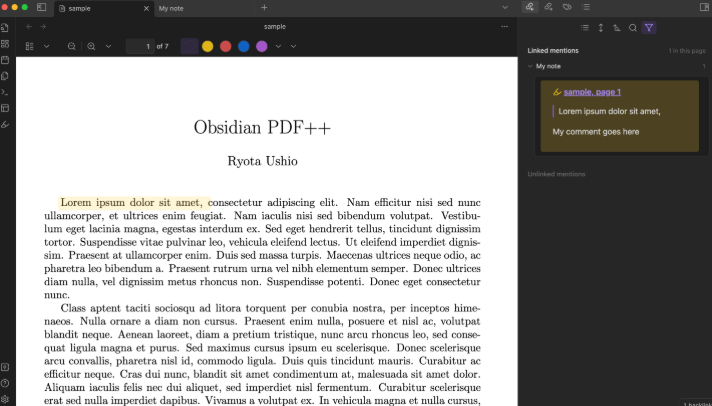Click sample title in view header
712x406 pixels.
pyautogui.click(x=275, y=26)
